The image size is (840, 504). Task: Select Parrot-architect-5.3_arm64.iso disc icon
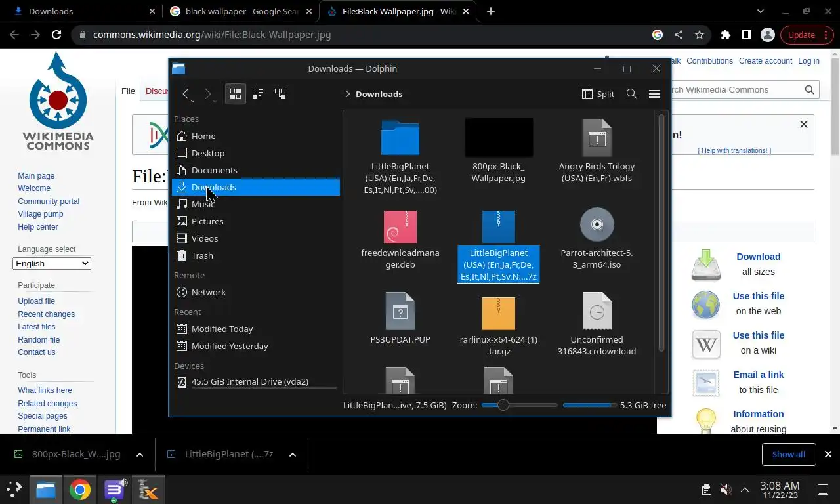597,224
